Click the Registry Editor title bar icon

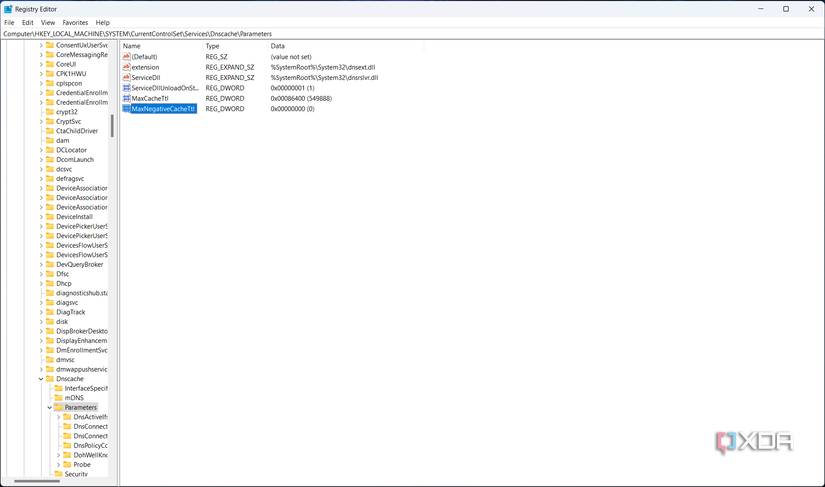click(8, 9)
